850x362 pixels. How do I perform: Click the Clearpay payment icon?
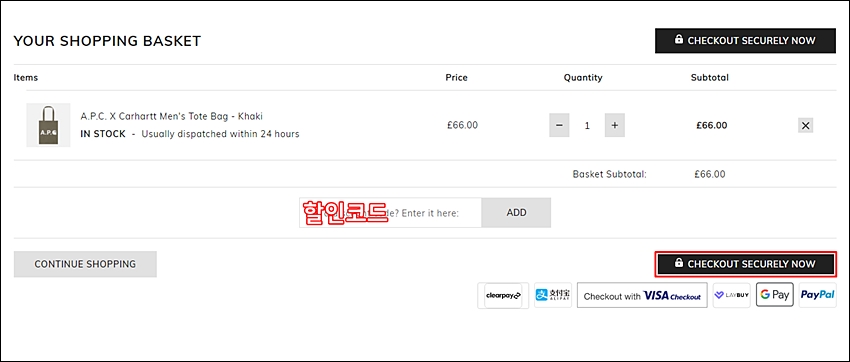[503, 295]
